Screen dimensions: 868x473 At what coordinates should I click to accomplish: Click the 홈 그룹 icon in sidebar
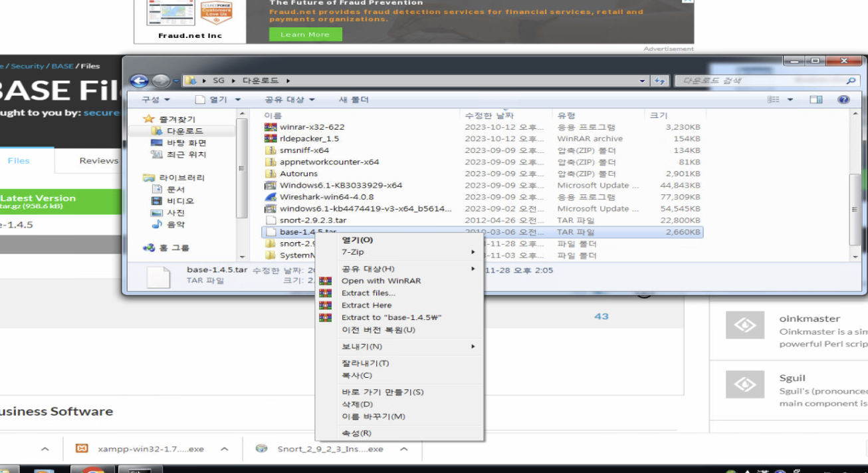(x=149, y=247)
